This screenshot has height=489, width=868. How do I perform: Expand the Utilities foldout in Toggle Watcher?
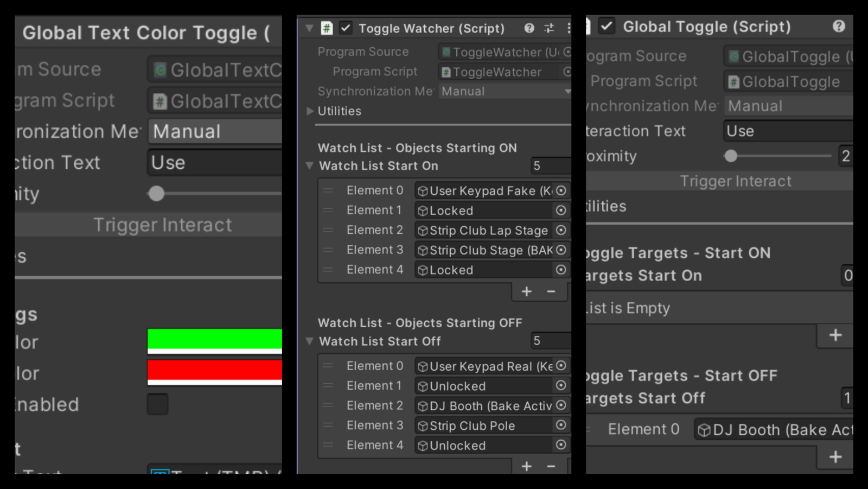[x=310, y=111]
